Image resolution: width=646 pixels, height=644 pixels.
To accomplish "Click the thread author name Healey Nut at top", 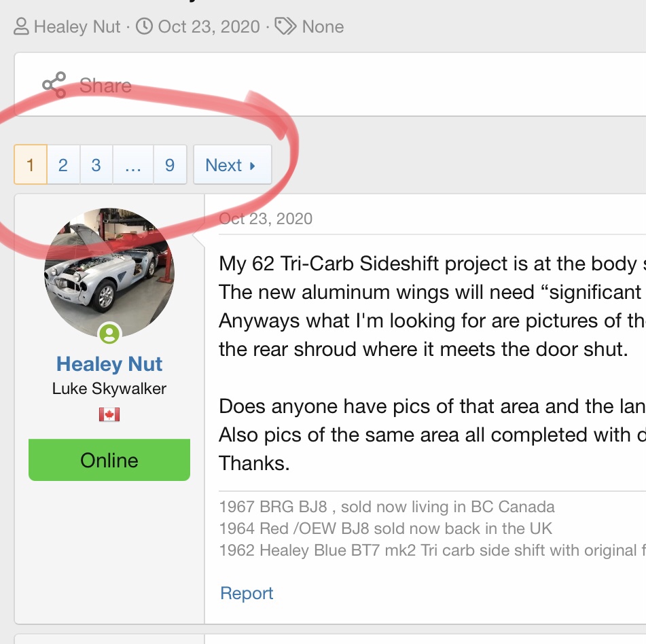I will tap(77, 27).
